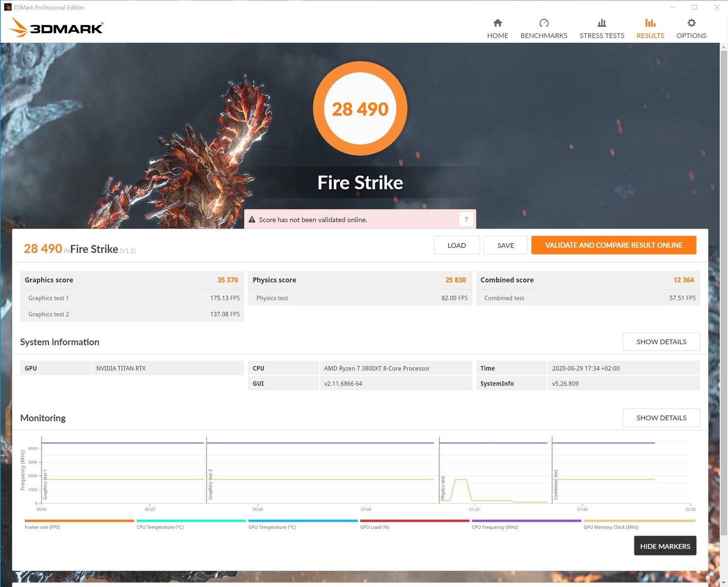Click the 3DMark title bar app icon

7,7
